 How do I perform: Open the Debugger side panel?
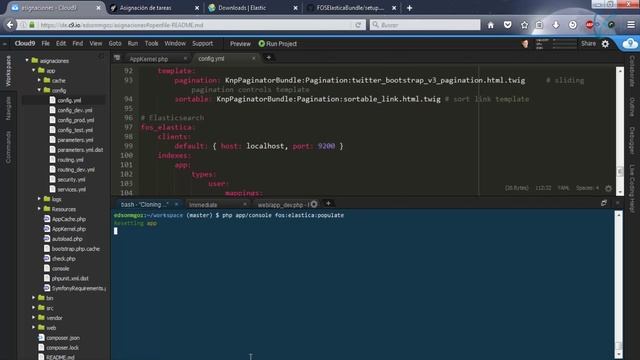(x=631, y=140)
